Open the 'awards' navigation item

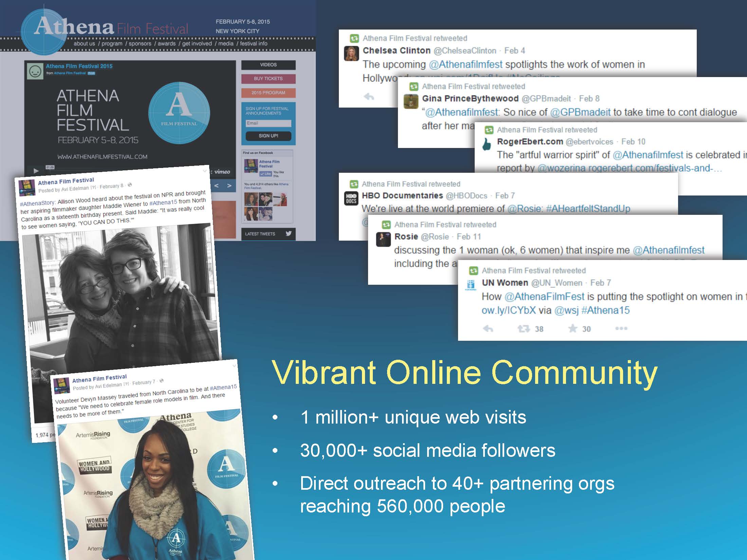pos(166,43)
